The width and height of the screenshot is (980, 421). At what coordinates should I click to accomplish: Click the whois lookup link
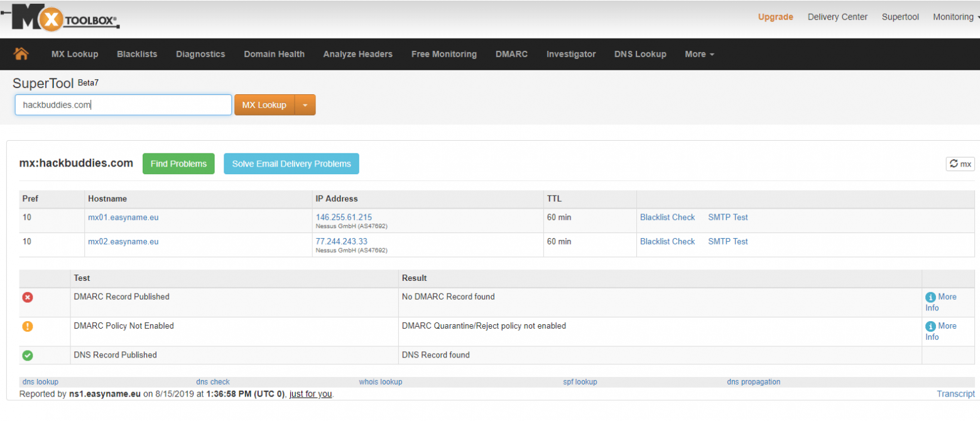(x=381, y=381)
